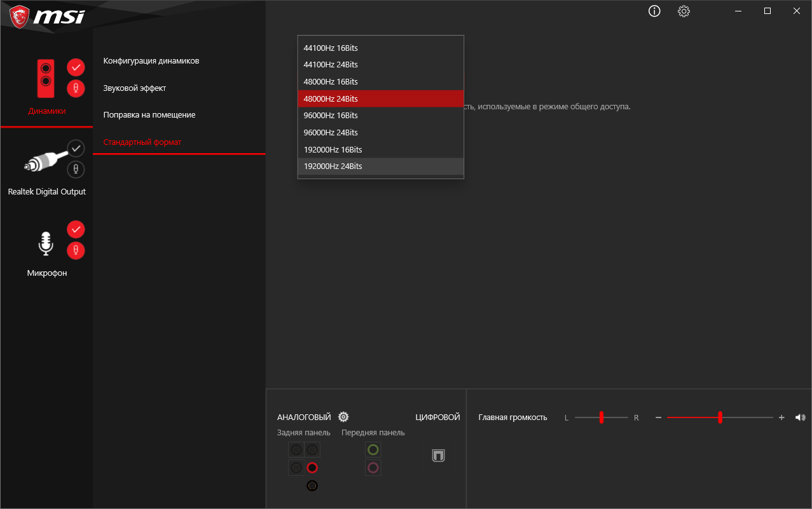Open Поправка на помещение tab

[x=149, y=115]
